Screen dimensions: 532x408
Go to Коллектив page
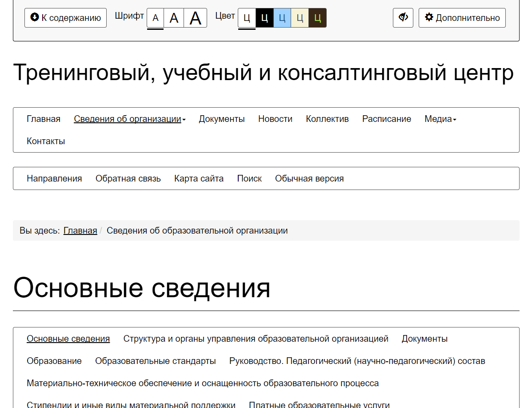coord(327,119)
